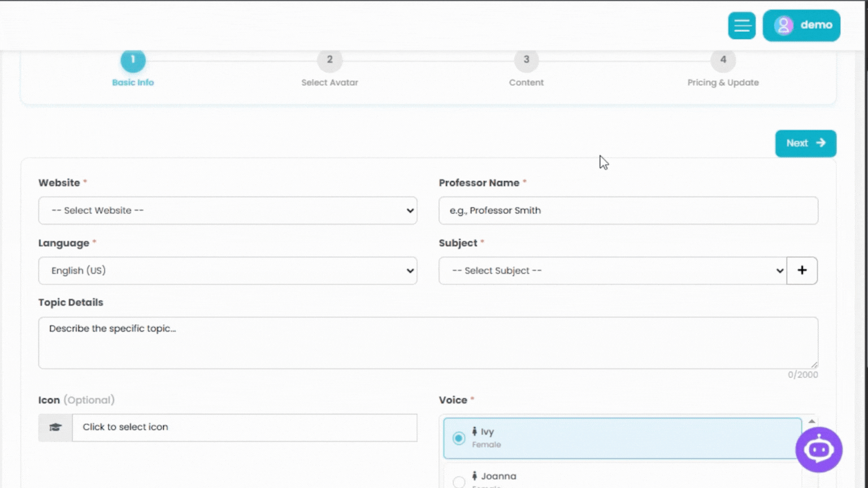
Task: Go to the Select Avatar step label
Action: (329, 82)
